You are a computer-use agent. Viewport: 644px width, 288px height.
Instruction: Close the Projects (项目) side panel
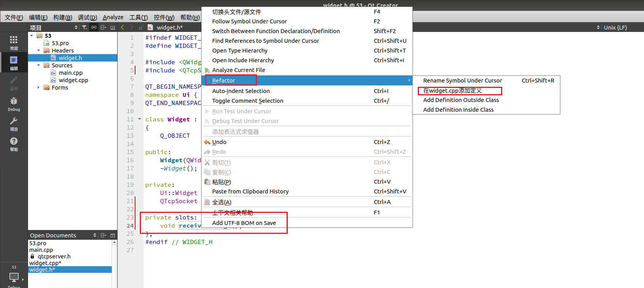click(x=113, y=27)
